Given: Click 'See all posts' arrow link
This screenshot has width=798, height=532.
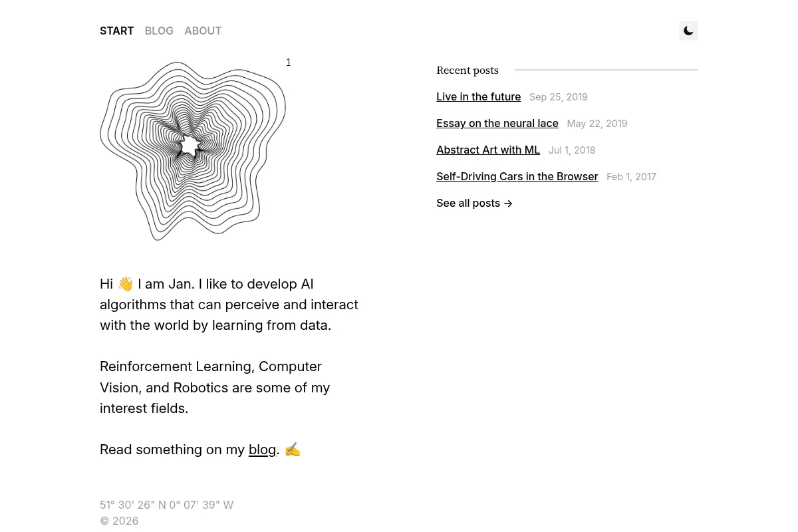Looking at the screenshot, I should coord(474,203).
